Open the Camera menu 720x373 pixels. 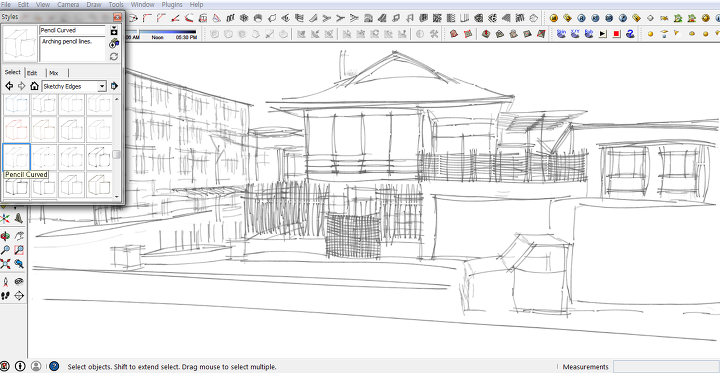coord(68,5)
